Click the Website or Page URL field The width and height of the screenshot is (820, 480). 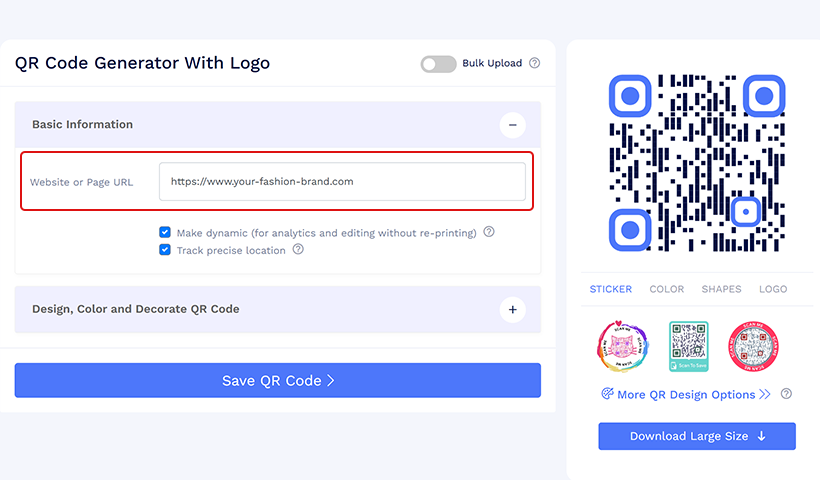pyautogui.click(x=342, y=182)
